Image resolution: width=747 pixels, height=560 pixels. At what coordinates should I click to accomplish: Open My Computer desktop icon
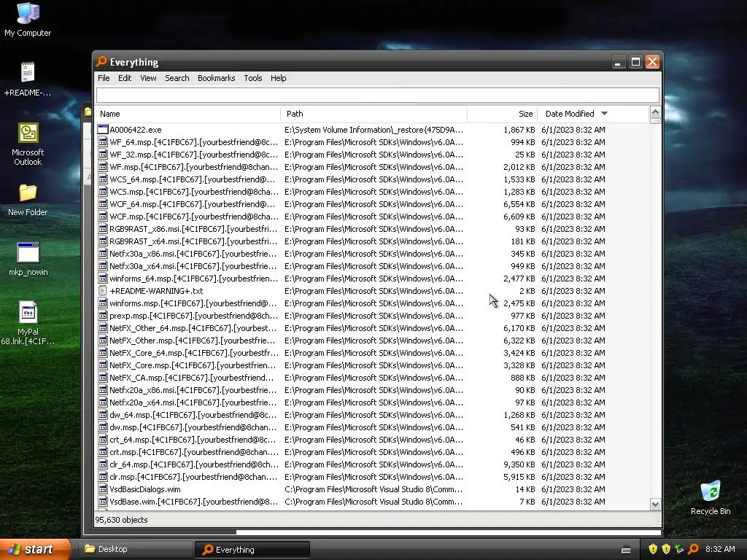(28, 19)
